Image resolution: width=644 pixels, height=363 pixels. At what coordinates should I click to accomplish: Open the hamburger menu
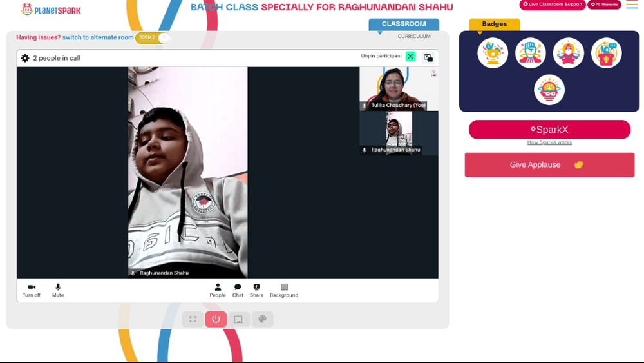(632, 5)
